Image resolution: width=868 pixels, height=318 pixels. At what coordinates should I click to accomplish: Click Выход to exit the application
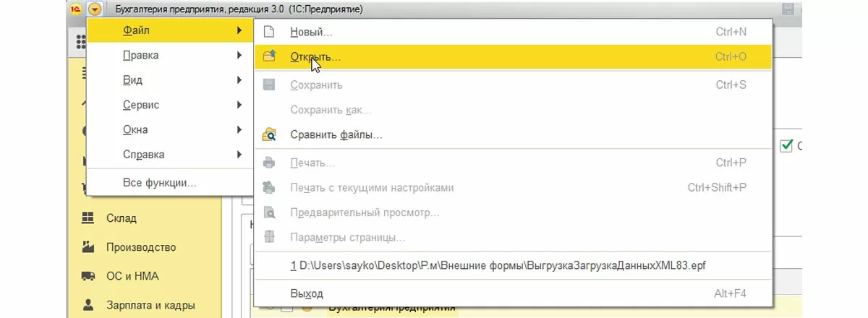pos(306,293)
